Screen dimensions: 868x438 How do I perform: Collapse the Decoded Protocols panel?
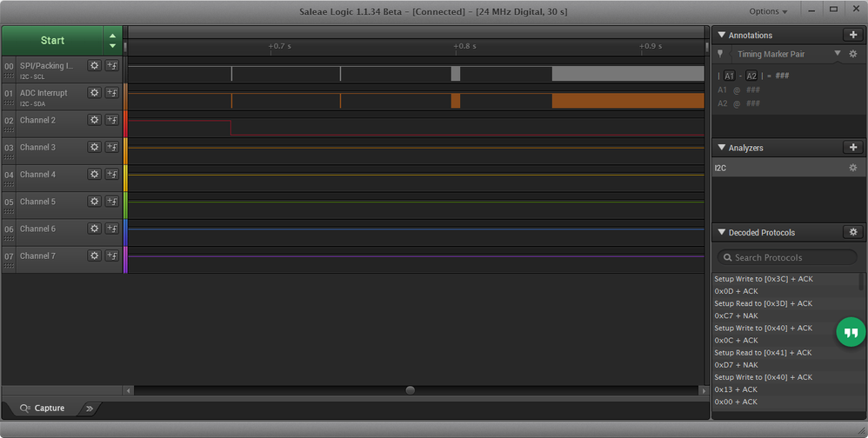point(721,232)
